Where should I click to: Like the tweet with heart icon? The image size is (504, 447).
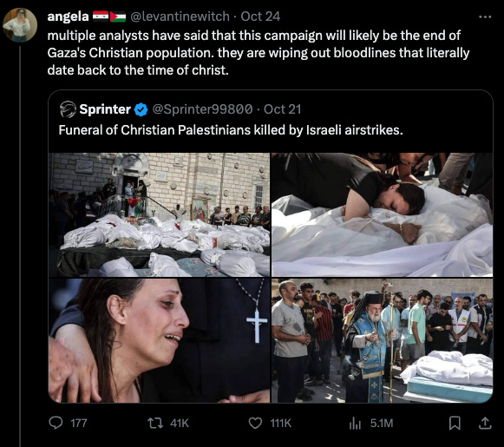coord(255,423)
